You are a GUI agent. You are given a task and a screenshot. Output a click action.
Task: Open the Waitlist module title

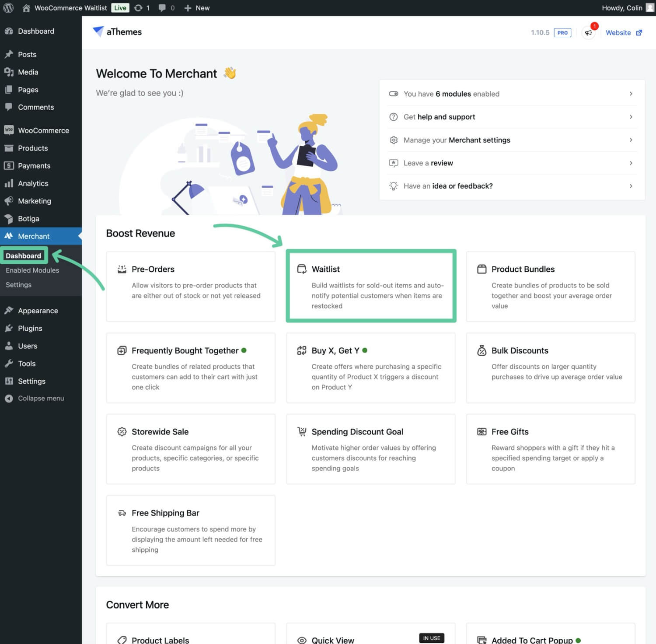[x=326, y=269]
